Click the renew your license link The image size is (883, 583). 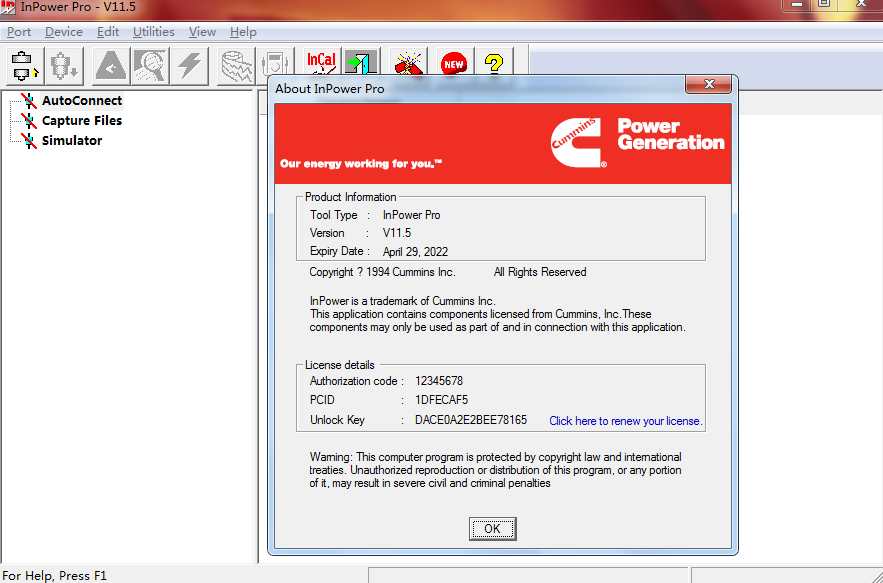click(625, 421)
